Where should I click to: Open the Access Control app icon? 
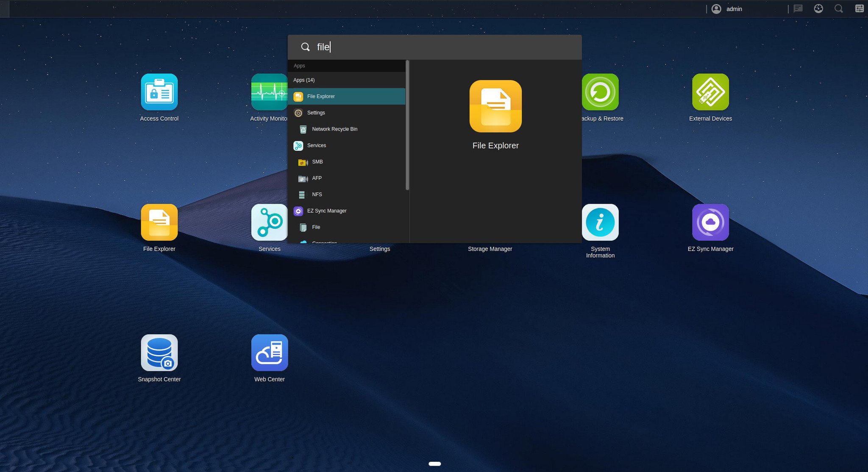tap(159, 92)
